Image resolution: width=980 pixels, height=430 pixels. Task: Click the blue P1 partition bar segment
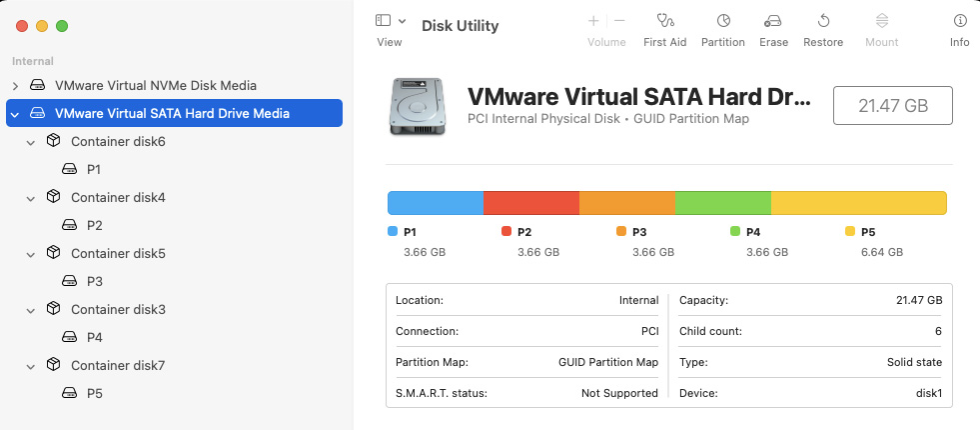(x=436, y=203)
